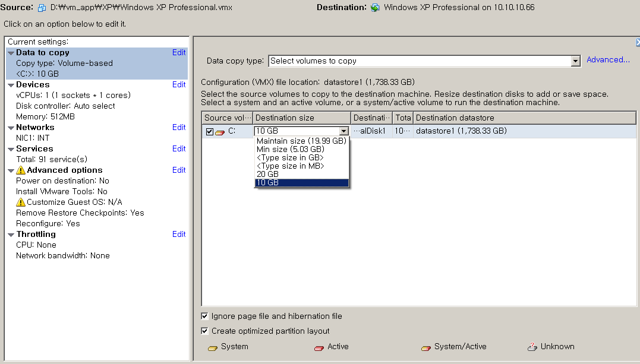The width and height of the screenshot is (640, 364).
Task: Pick the highlighted 10 GB size option
Action: pyautogui.click(x=302, y=182)
